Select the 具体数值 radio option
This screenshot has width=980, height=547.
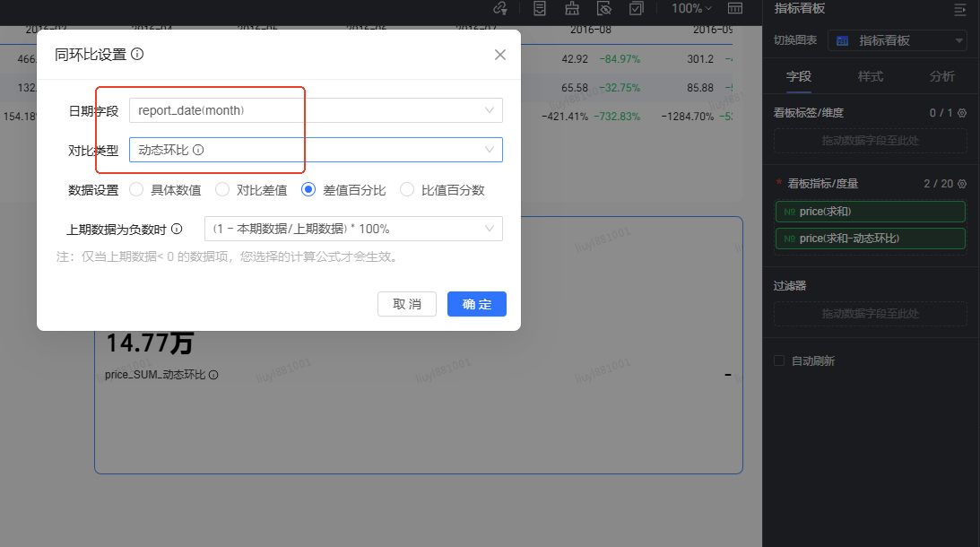[136, 189]
